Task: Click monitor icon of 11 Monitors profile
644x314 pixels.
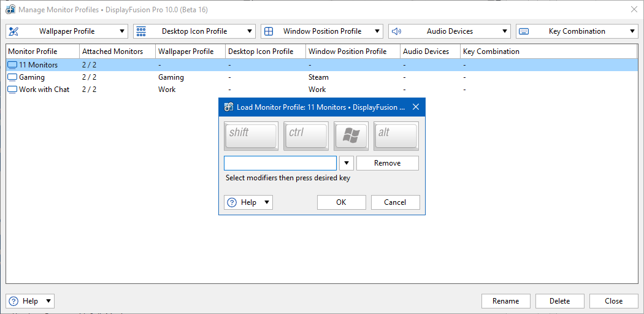Action: 13,65
